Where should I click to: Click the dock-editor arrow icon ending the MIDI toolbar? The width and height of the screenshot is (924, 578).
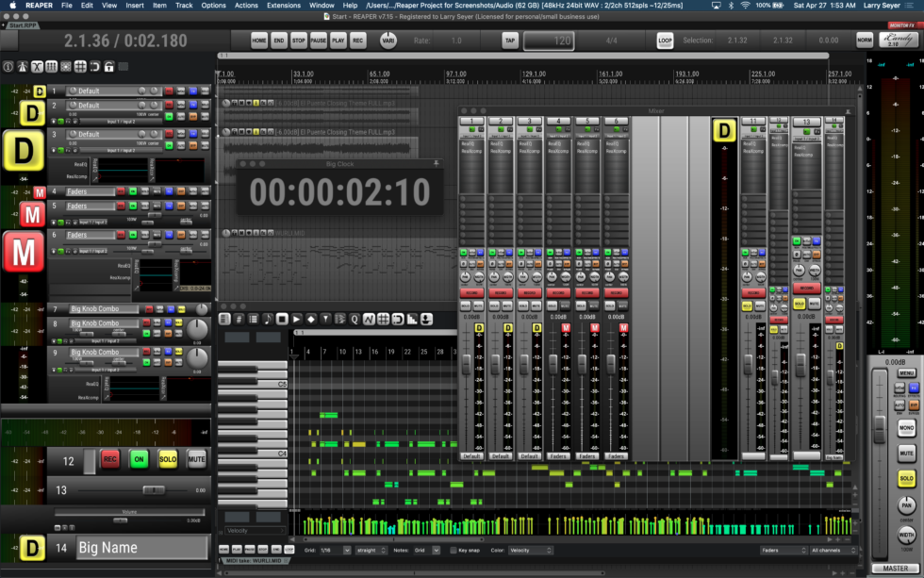click(424, 319)
